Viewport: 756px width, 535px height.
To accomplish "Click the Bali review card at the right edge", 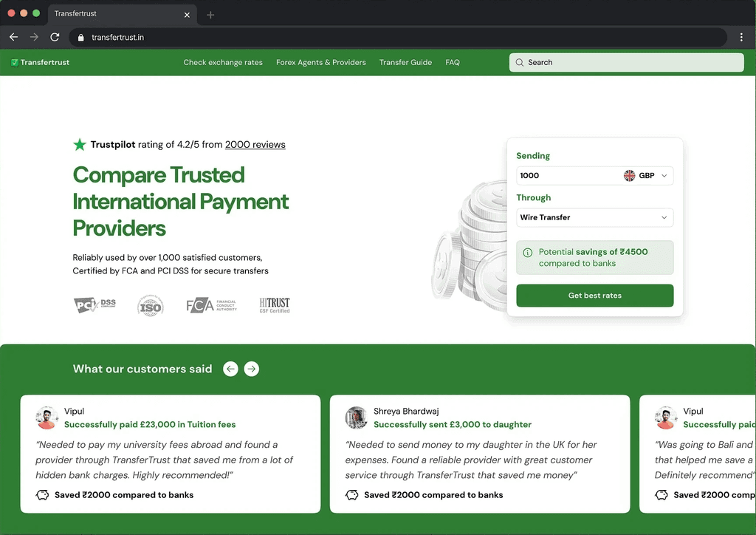I will pyautogui.click(x=698, y=454).
